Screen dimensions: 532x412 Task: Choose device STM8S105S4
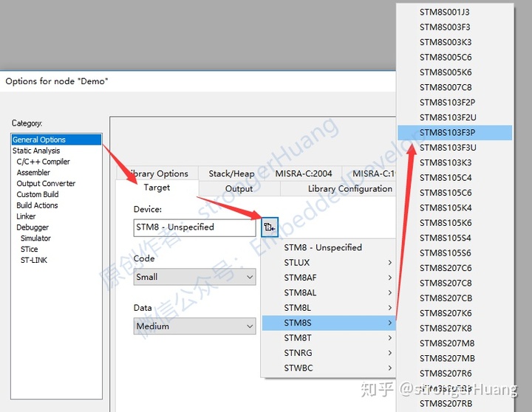454,238
